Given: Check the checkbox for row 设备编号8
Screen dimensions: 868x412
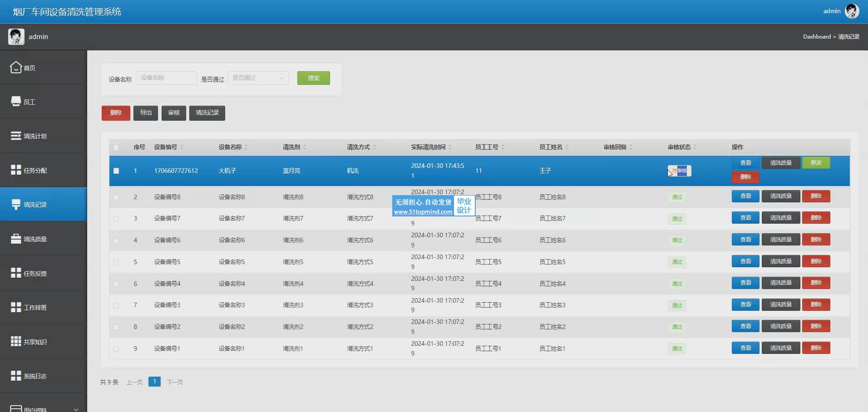Looking at the screenshot, I should pyautogui.click(x=116, y=197).
